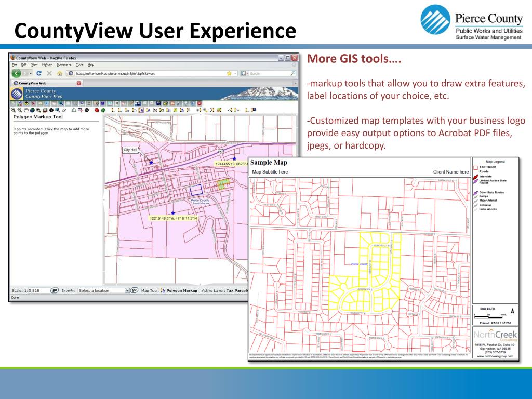Click the yellow down-arrow toolbar icon
The image size is (532, 399).
pos(26,103)
